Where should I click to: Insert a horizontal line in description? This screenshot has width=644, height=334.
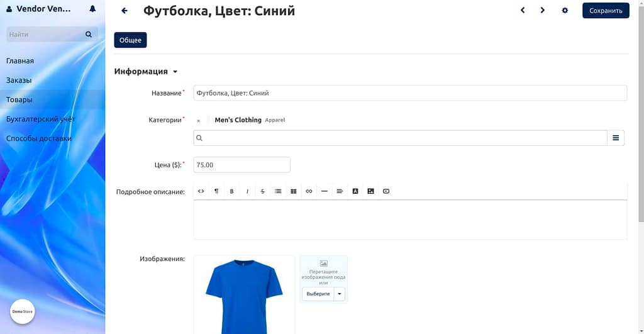click(324, 191)
